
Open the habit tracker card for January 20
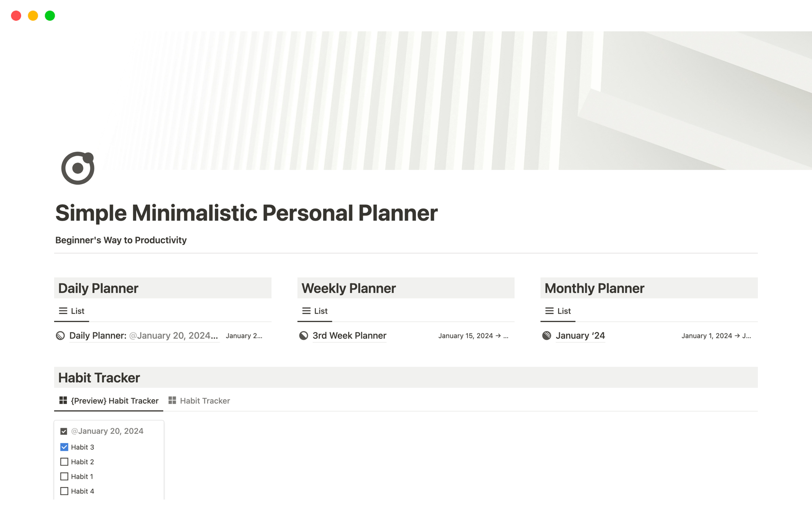pyautogui.click(x=109, y=431)
